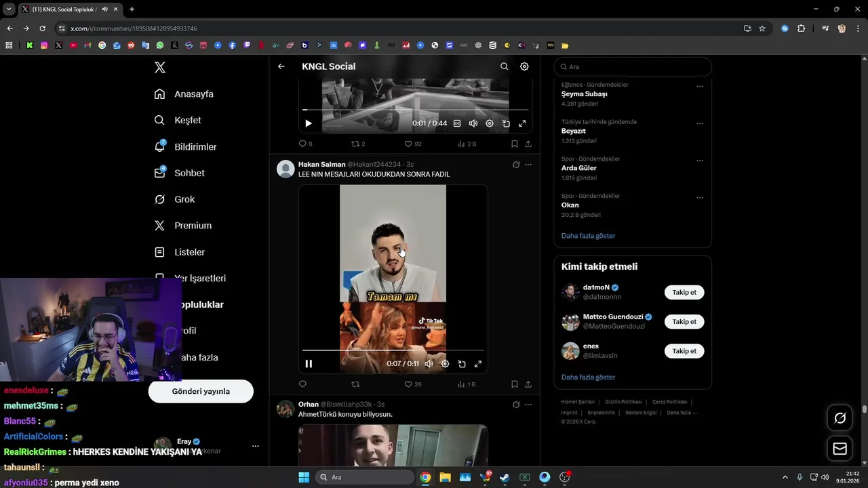Open floating Grok button at bottom right
The height and width of the screenshot is (488, 868).
[x=840, y=418]
